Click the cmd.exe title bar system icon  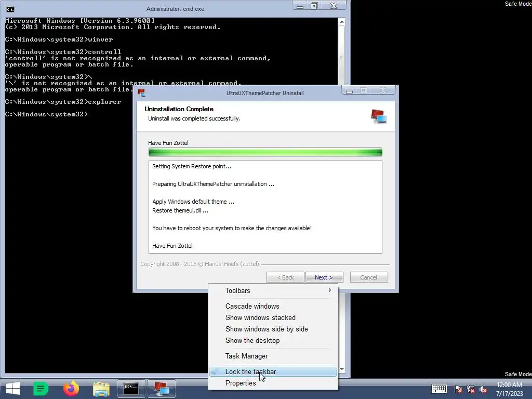pos(10,9)
